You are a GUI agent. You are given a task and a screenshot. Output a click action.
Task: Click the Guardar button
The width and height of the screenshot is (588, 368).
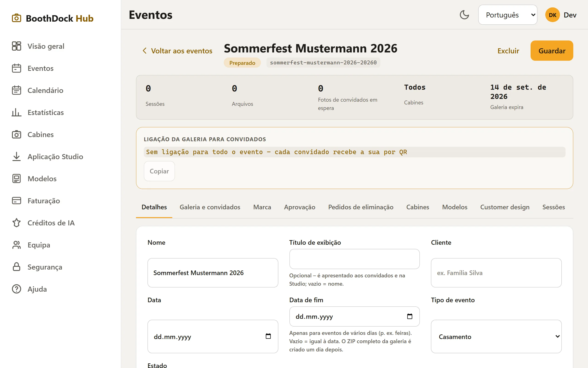point(552,51)
